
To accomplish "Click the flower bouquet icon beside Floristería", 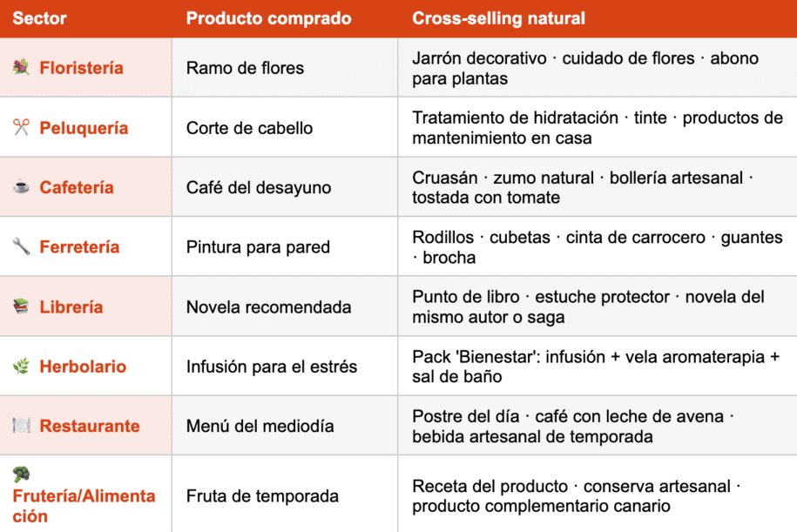I will pos(21,67).
